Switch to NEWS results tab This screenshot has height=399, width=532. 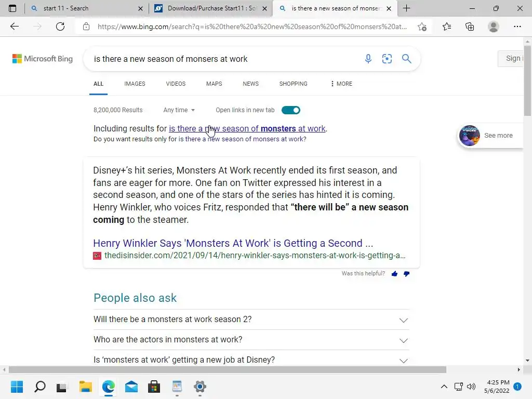point(251,84)
